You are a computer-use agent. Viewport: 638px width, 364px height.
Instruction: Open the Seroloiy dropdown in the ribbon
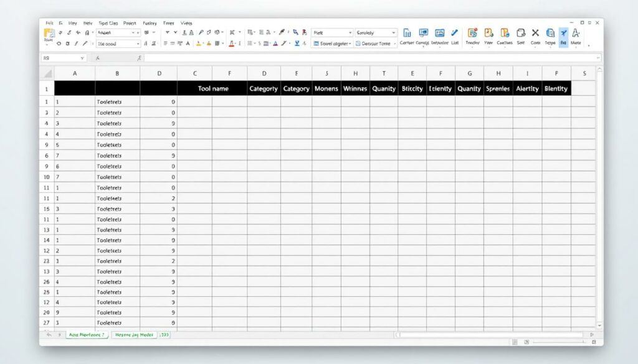point(376,32)
